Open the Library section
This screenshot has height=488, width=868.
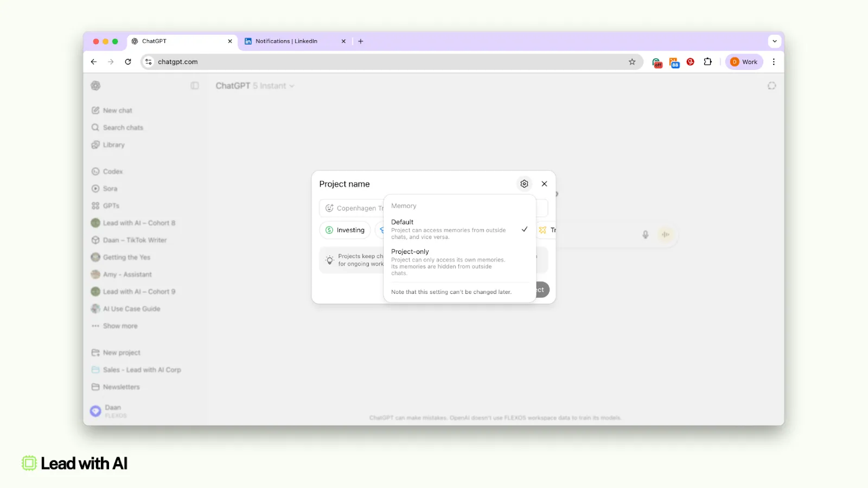pos(108,145)
